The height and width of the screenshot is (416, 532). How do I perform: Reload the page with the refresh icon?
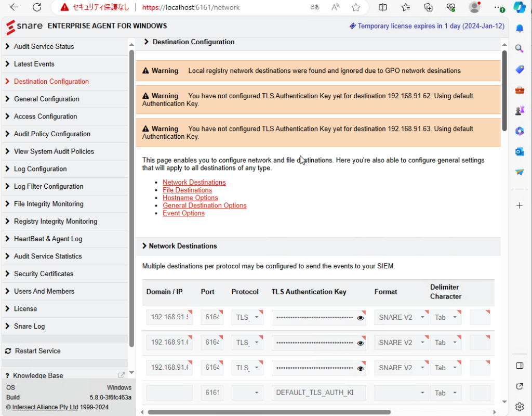tap(37, 7)
